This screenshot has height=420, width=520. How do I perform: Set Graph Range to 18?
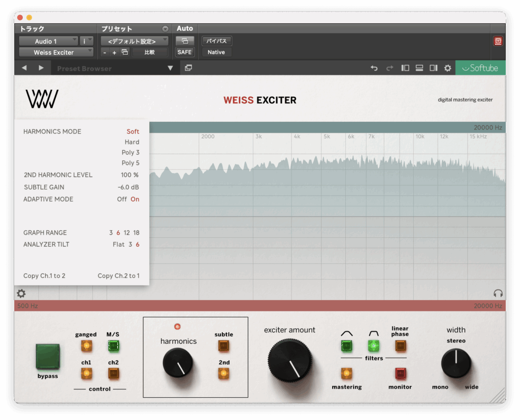[x=136, y=233]
